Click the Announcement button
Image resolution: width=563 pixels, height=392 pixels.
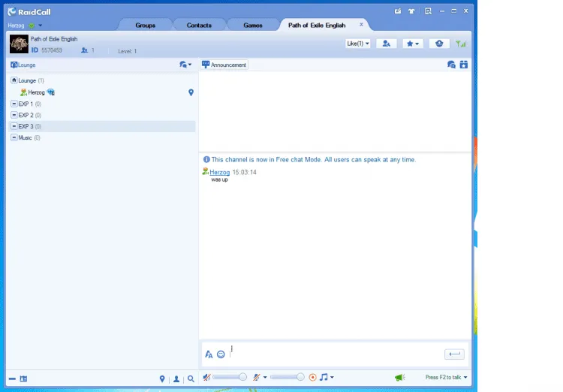pyautogui.click(x=224, y=65)
